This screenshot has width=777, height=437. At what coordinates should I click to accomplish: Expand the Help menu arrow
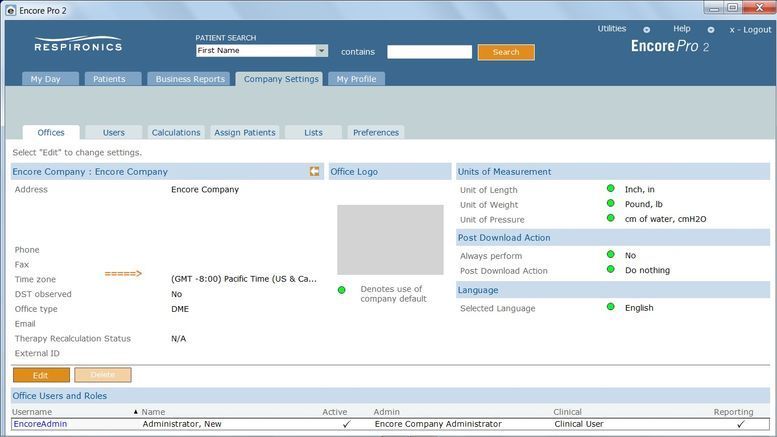(x=711, y=30)
